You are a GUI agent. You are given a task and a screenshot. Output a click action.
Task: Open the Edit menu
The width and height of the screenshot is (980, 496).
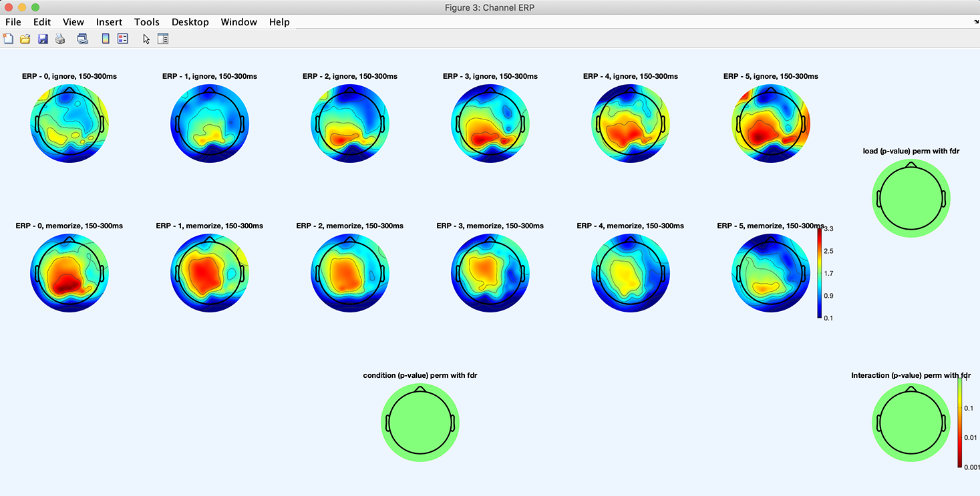tap(42, 22)
